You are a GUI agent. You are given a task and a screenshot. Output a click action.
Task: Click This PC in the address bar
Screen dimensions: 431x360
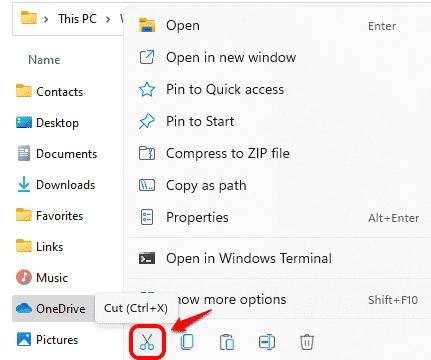pyautogui.click(x=78, y=19)
